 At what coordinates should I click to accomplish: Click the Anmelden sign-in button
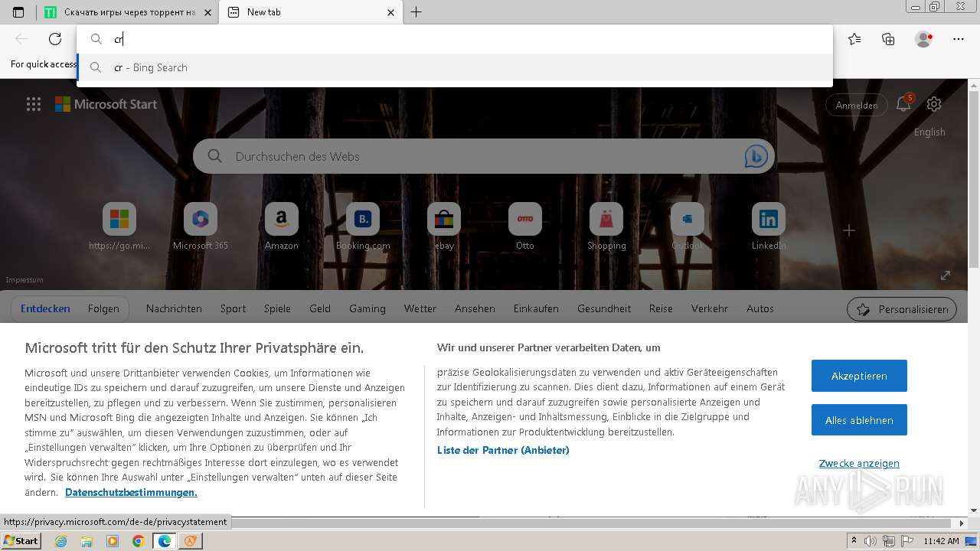tap(857, 105)
